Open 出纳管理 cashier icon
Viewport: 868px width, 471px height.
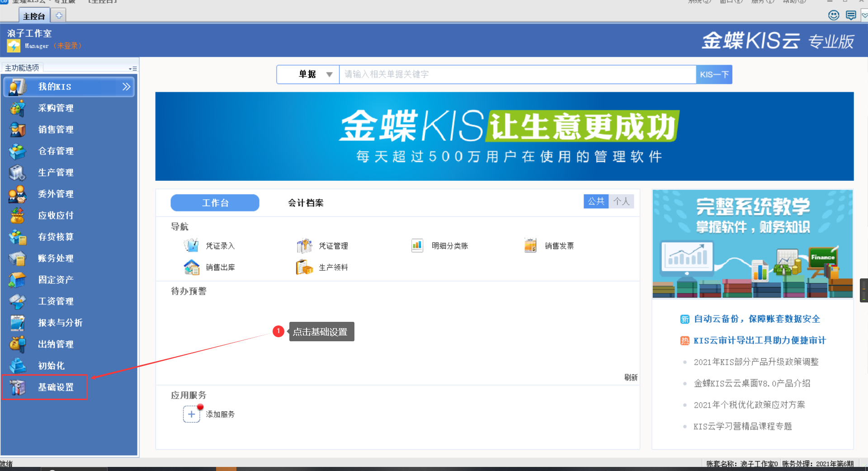pyautogui.click(x=17, y=344)
